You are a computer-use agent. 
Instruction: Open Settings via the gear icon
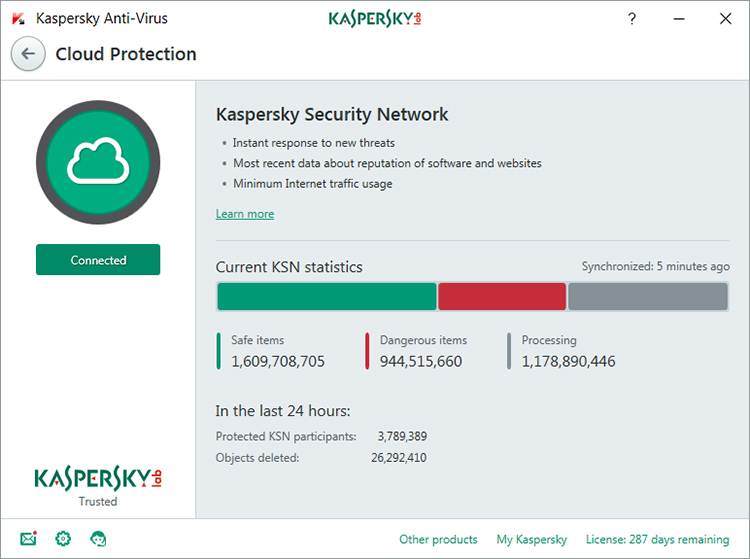[63, 539]
